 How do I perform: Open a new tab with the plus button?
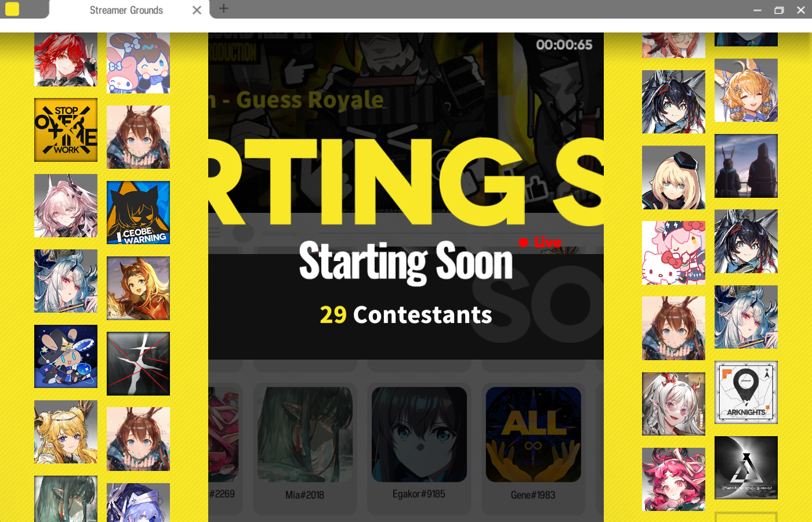point(224,8)
